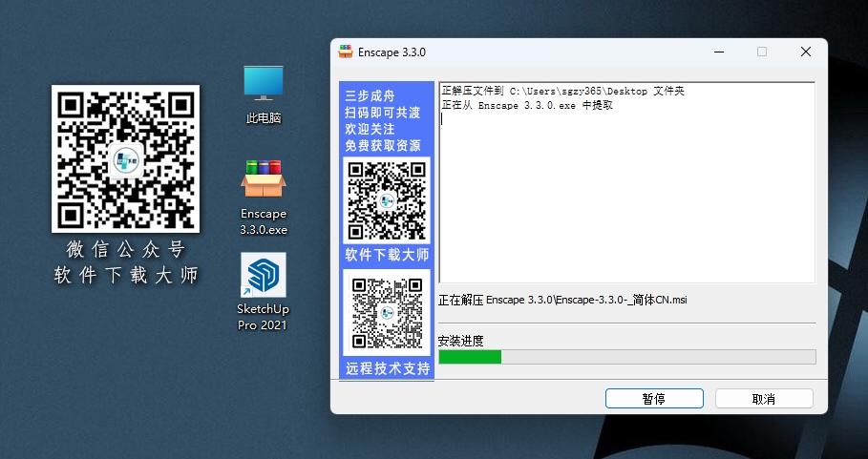Click the 三步成舟 sidebar text
The width and height of the screenshot is (868, 459).
pyautogui.click(x=370, y=95)
